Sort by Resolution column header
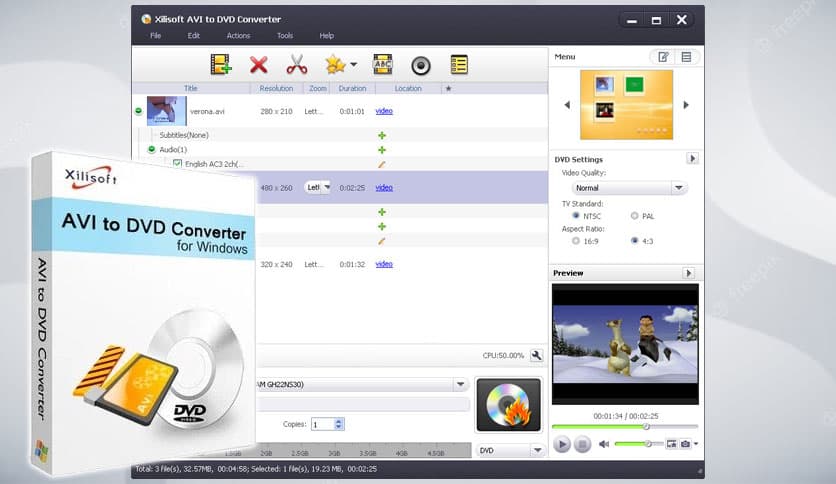The image size is (836, 484). [276, 88]
